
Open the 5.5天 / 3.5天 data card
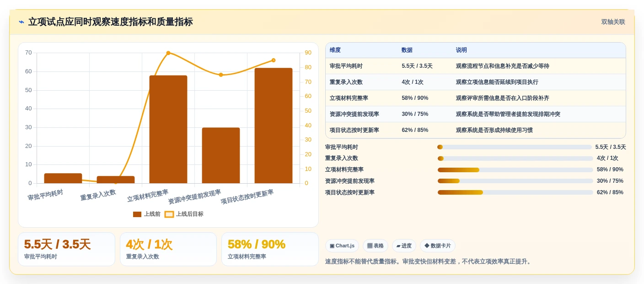pos(66,249)
